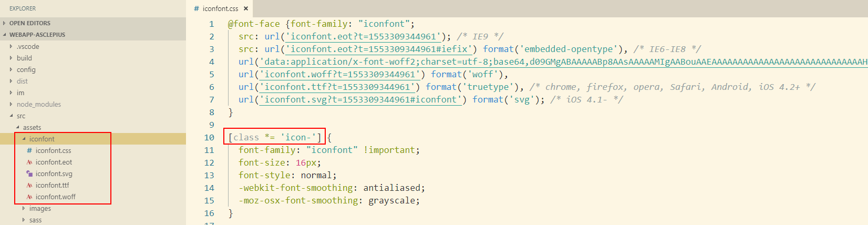This screenshot has width=868, height=225.
Task: Open the iconfont.woff URL link on line 5
Action: click(339, 75)
